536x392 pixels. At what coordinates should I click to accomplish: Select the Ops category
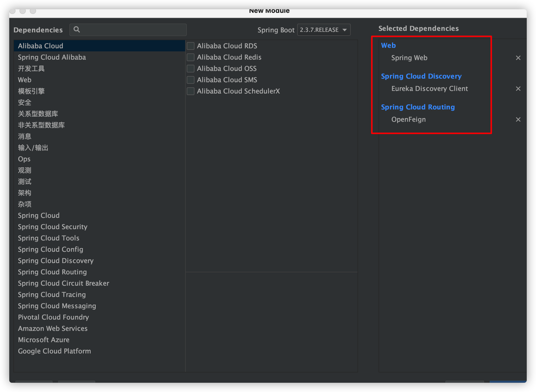coord(99,159)
